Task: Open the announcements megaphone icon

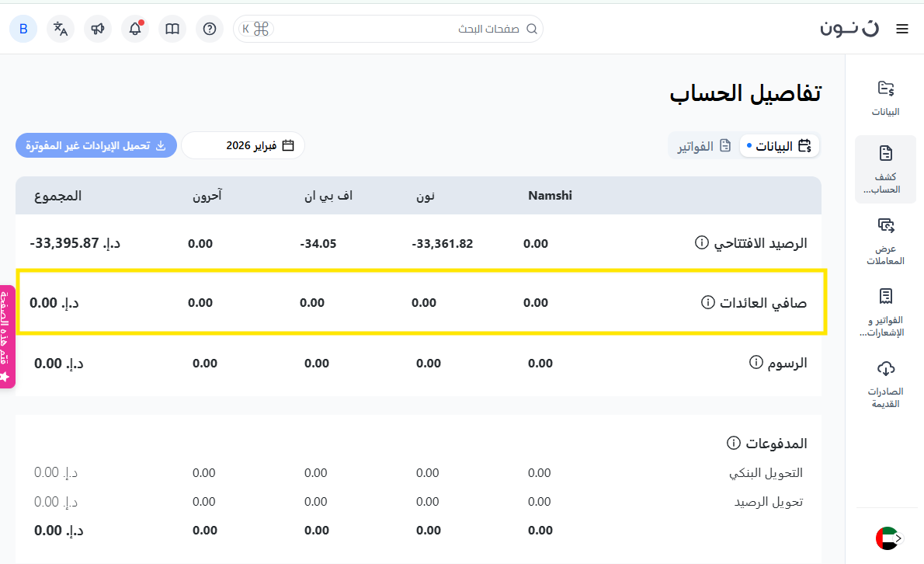Action: coord(98,29)
